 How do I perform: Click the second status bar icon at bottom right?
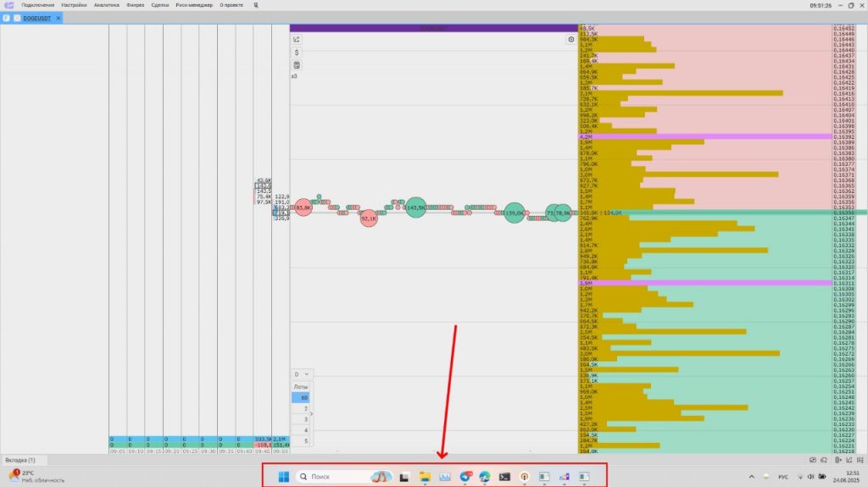(x=824, y=460)
